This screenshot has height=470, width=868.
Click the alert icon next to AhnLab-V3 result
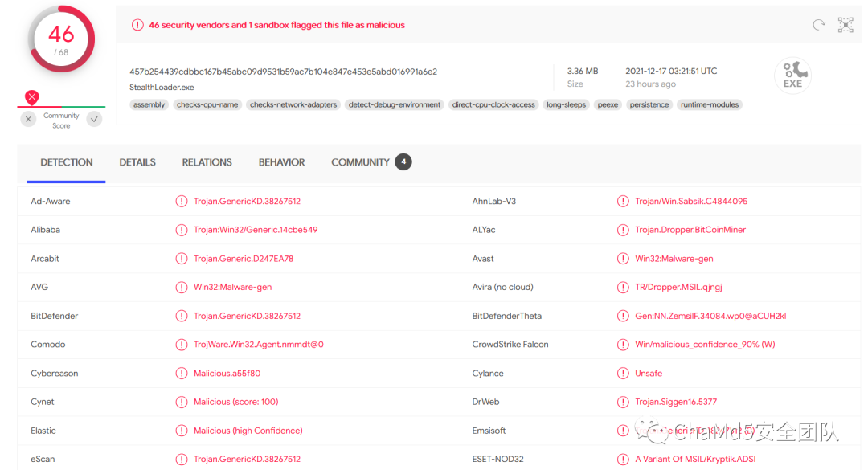(623, 202)
